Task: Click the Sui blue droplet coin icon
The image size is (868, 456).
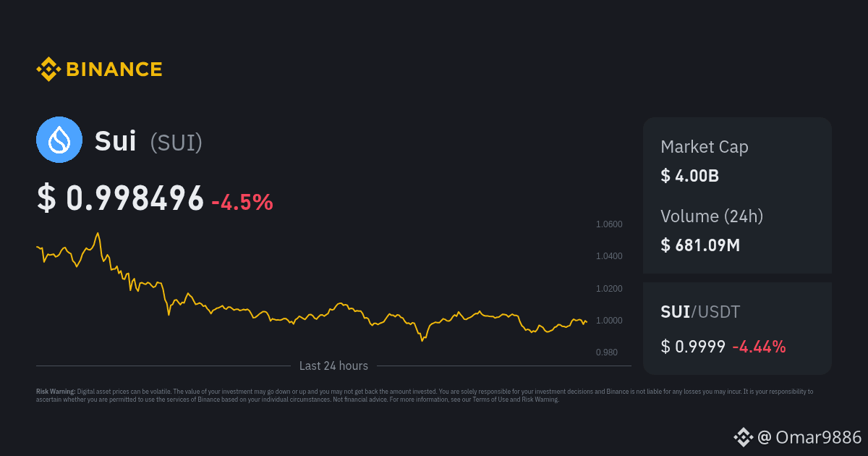Action: tap(59, 140)
